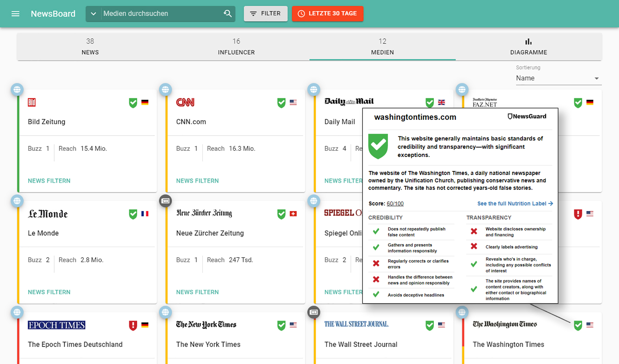The width and height of the screenshot is (619, 364).
Task: Click the NewsBoard app title
Action: coord(53,14)
